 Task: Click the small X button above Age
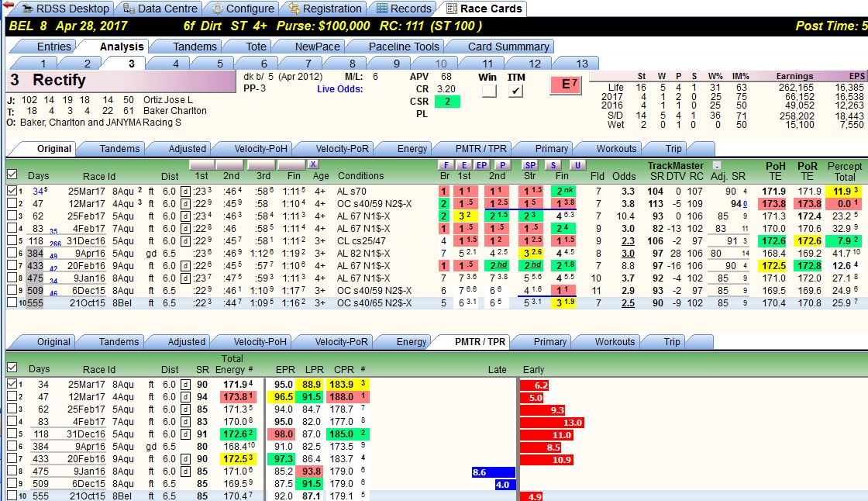click(313, 164)
